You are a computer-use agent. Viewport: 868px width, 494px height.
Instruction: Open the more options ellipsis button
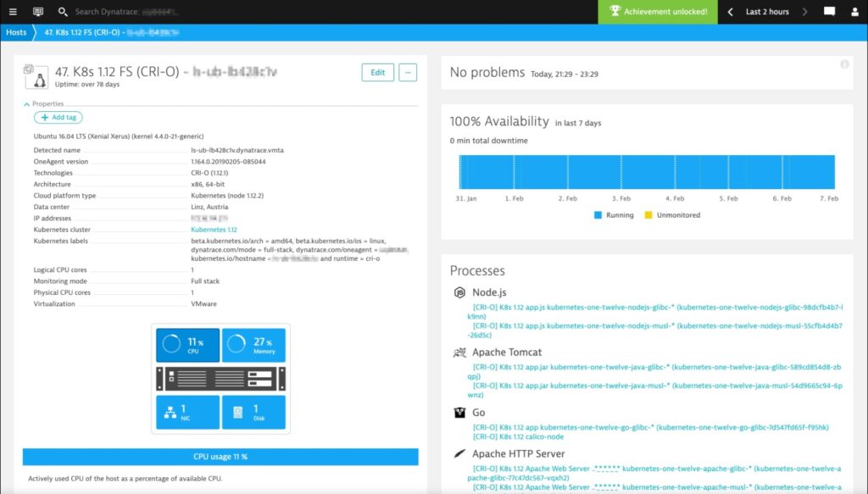[408, 73]
